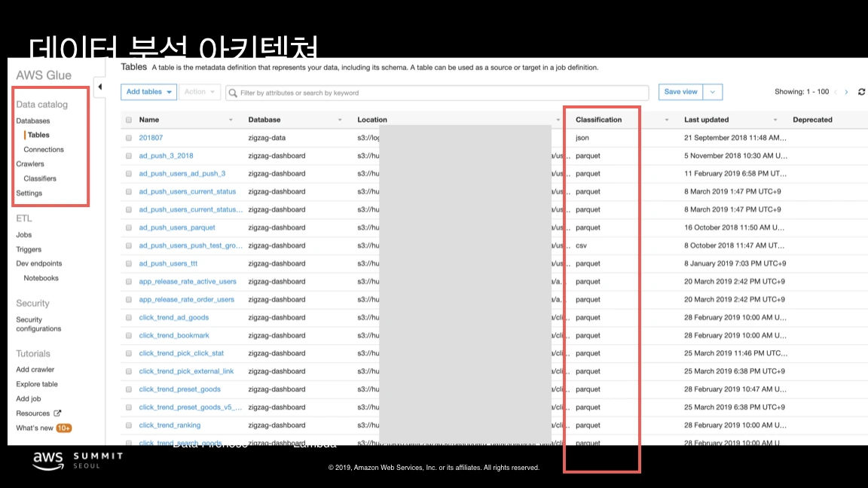The height and width of the screenshot is (488, 868).
Task: Click the 10+ What's new badge
Action: coord(63,428)
